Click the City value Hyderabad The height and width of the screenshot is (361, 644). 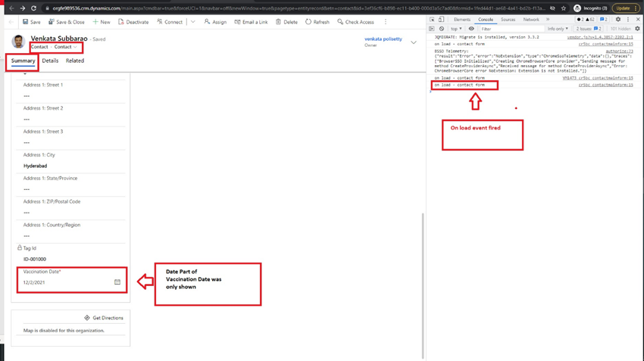point(36,166)
